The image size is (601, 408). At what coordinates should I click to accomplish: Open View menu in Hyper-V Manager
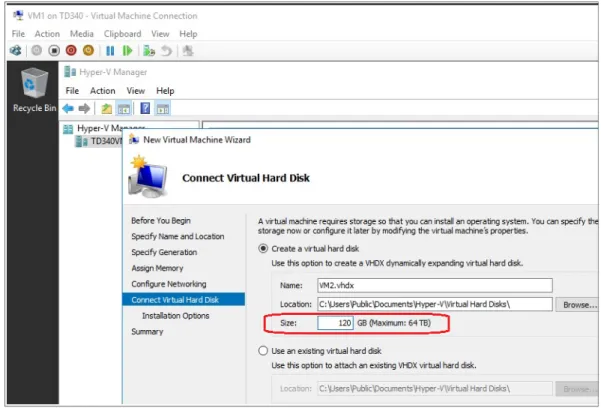(136, 91)
